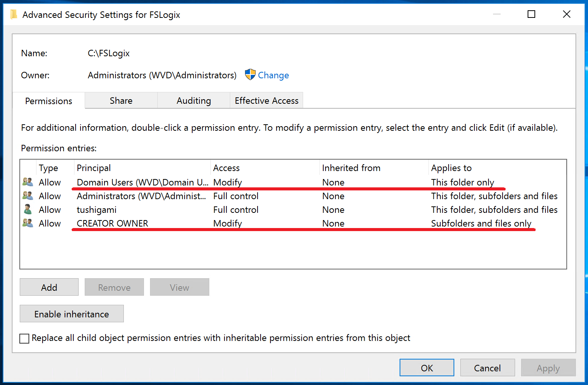
Task: Click the Principal column header
Action: 94,168
